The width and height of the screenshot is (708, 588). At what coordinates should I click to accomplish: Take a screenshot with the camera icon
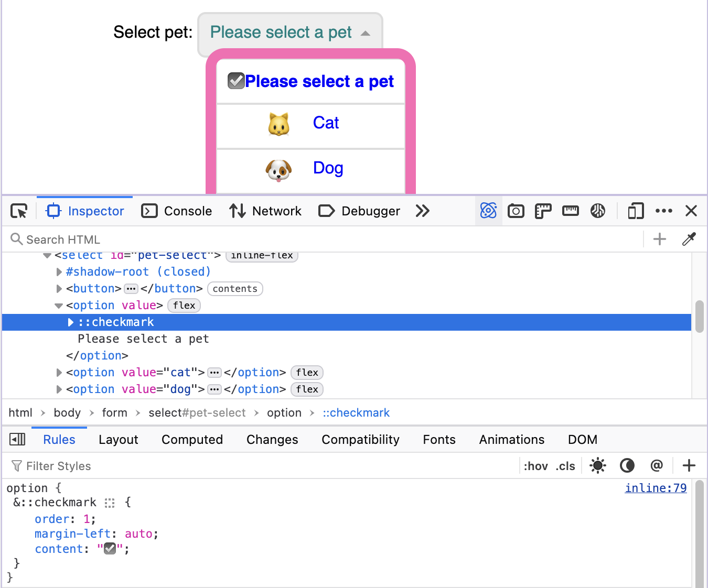pyautogui.click(x=516, y=211)
